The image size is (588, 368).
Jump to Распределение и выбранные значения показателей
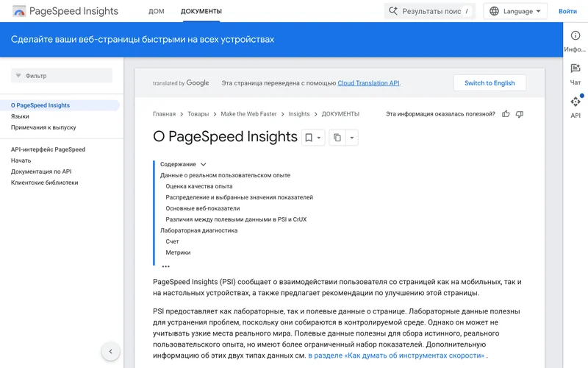point(240,197)
